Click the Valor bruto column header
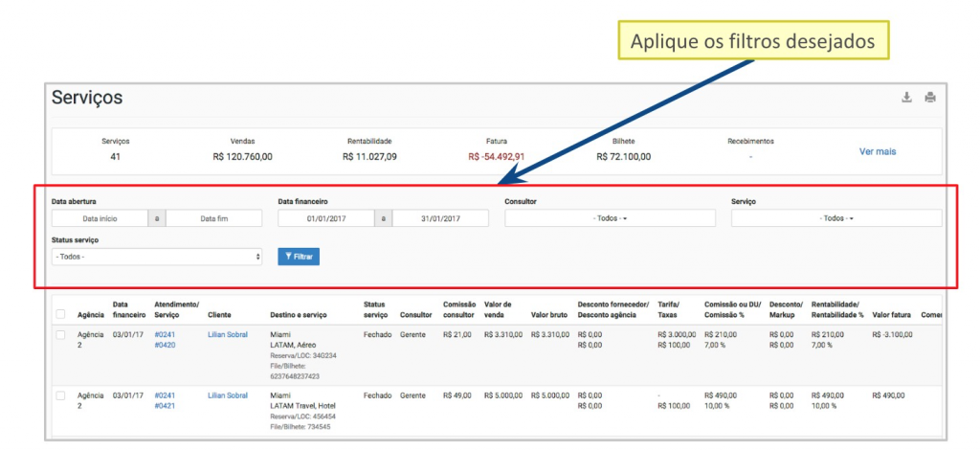 (550, 315)
